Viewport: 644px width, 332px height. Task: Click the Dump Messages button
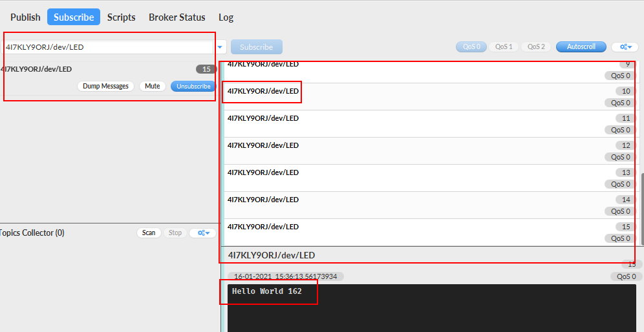pyautogui.click(x=105, y=86)
